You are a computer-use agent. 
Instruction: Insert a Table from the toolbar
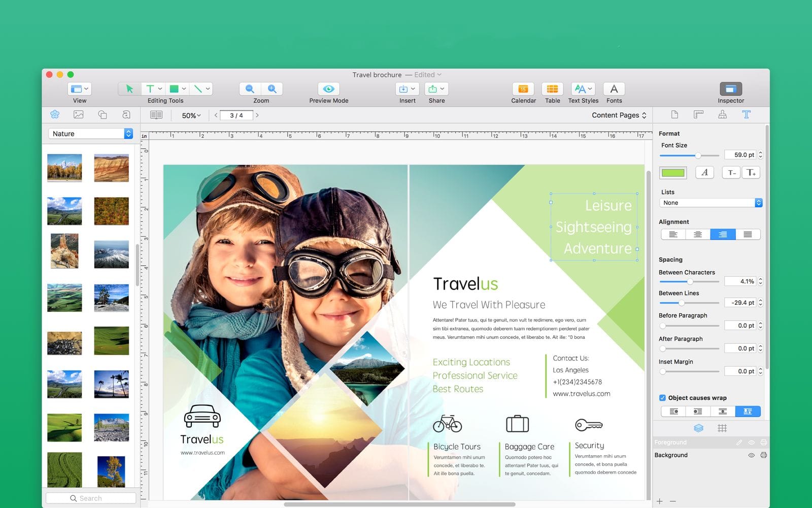click(x=552, y=89)
